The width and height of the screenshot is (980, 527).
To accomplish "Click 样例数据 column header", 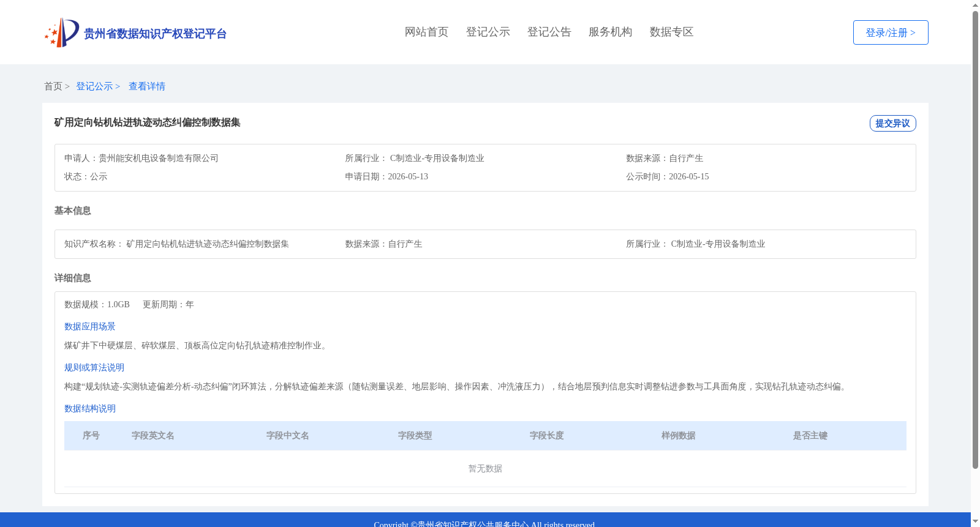I will tap(679, 435).
